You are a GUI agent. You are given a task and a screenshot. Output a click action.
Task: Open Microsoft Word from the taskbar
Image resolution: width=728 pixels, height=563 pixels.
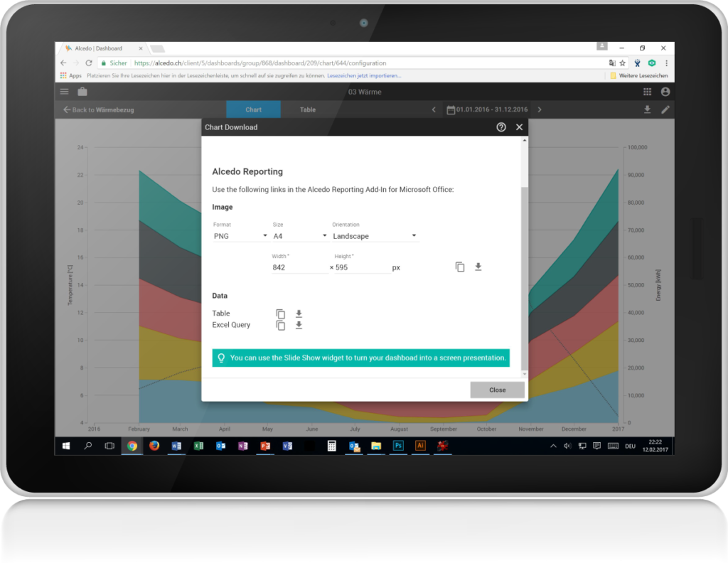[176, 446]
